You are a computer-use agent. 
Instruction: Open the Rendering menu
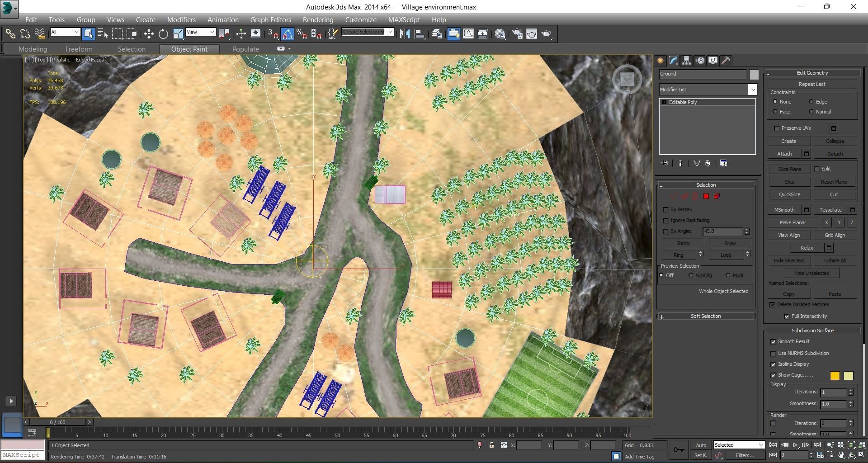[318, 20]
